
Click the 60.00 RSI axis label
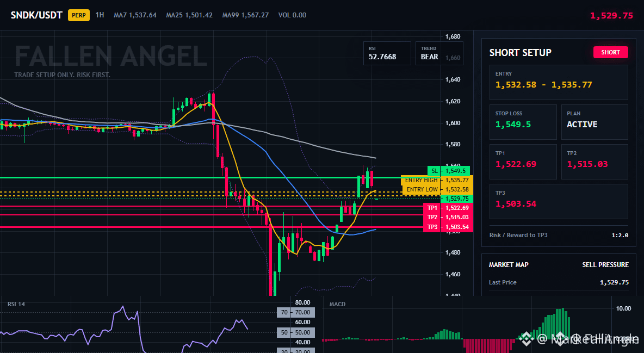click(303, 322)
